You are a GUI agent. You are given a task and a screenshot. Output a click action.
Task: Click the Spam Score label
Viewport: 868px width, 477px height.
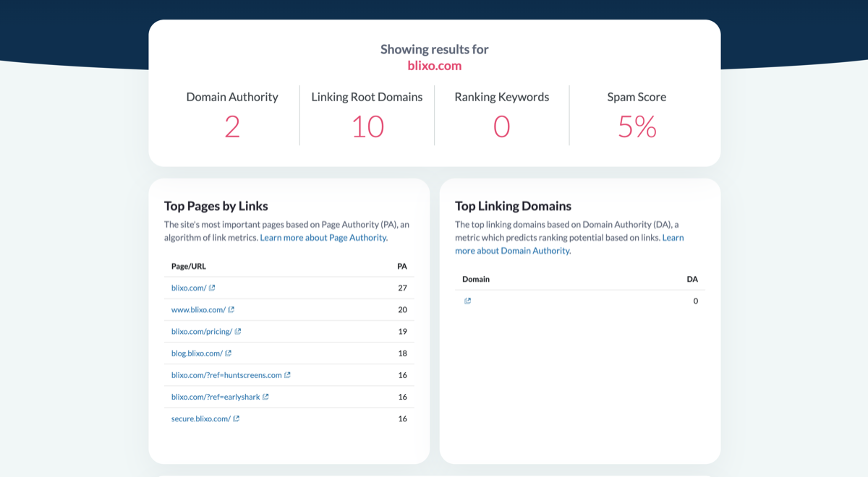[637, 97]
